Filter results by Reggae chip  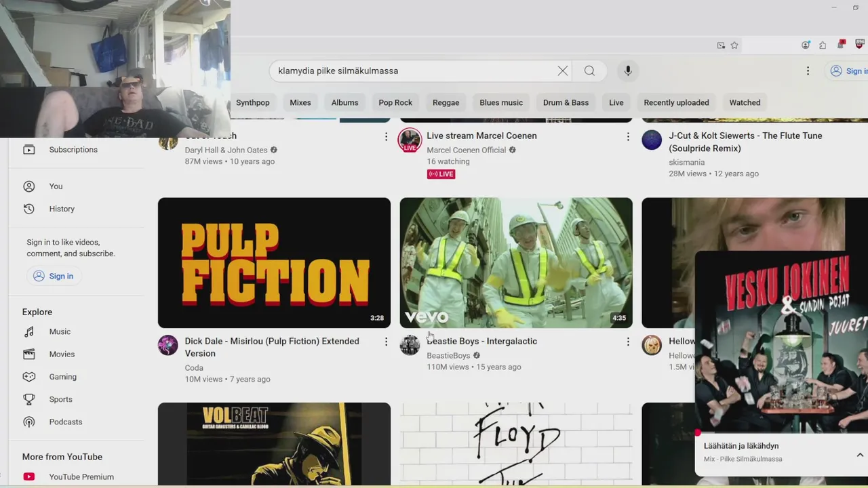[x=446, y=102]
